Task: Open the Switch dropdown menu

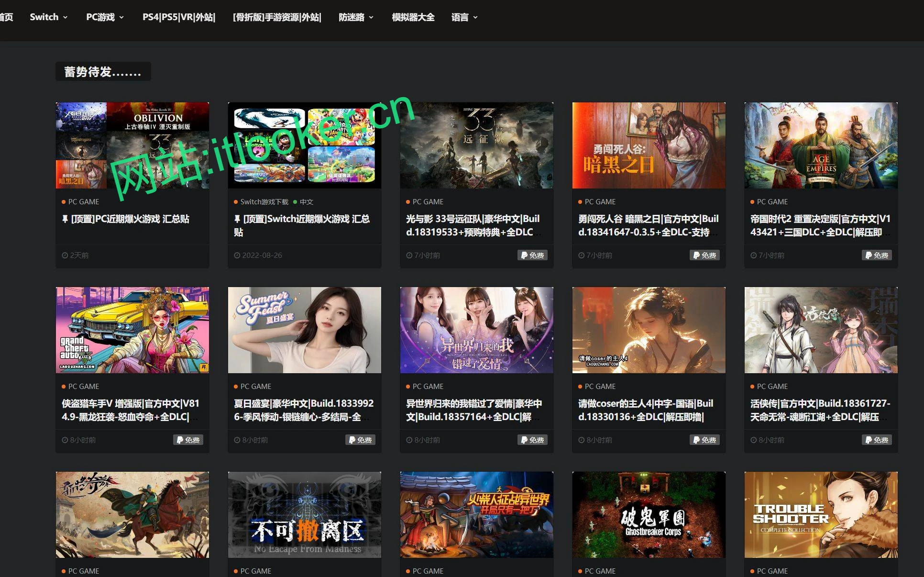Action: point(48,17)
